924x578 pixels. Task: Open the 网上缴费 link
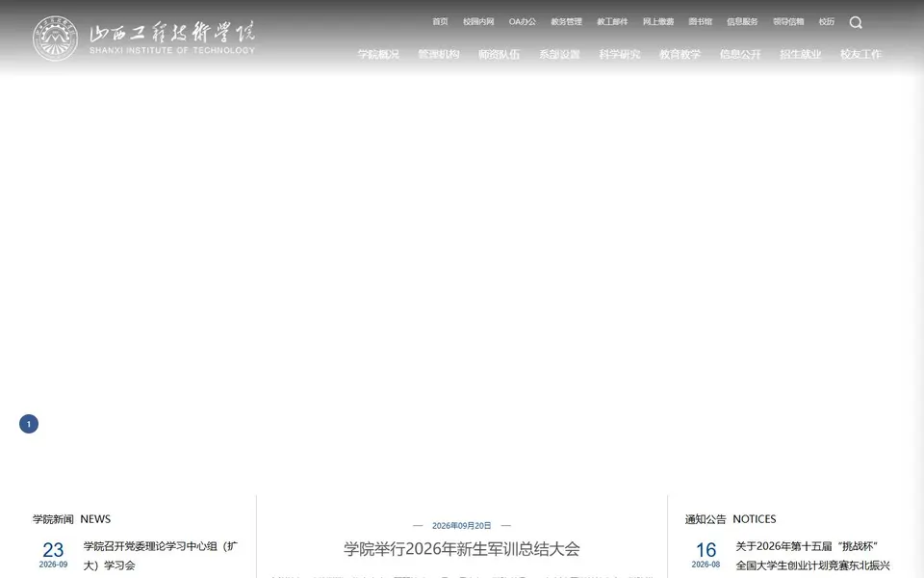pyautogui.click(x=658, y=22)
